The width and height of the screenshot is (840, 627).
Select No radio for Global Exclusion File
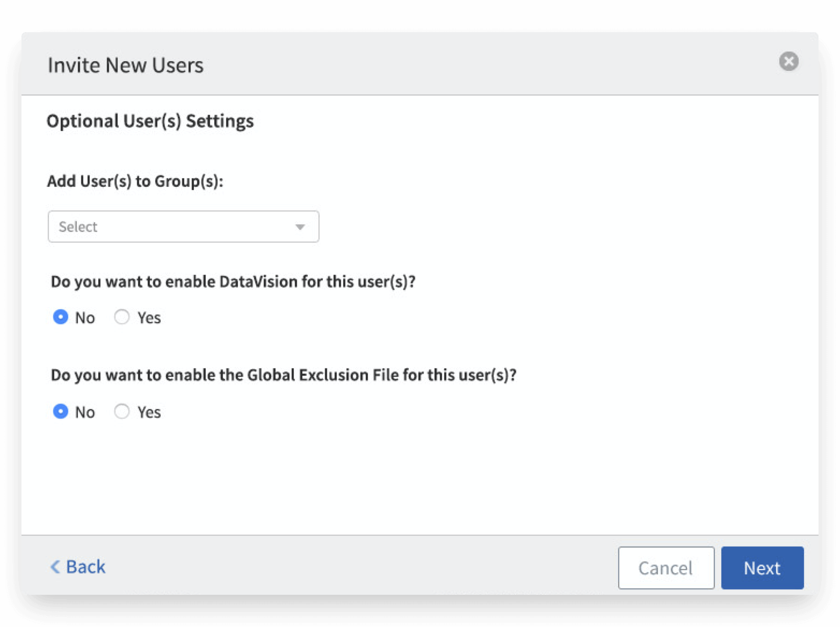coord(61,412)
